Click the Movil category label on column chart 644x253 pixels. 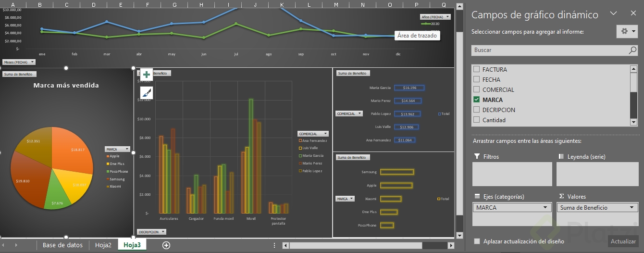click(251, 218)
